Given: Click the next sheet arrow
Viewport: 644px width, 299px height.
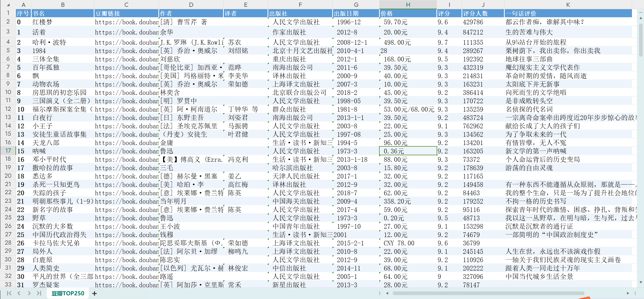Looking at the screenshot, I should tap(29, 293).
